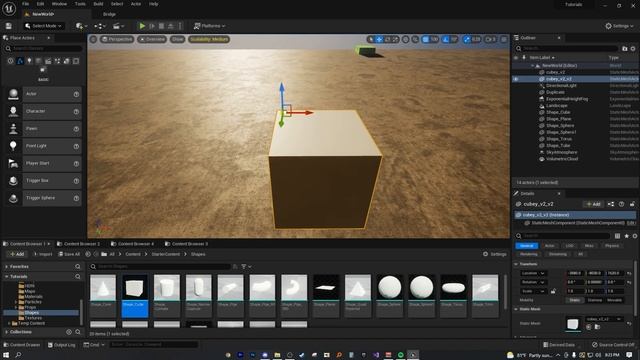Open the Perspective view mode dropdown

click(x=117, y=39)
